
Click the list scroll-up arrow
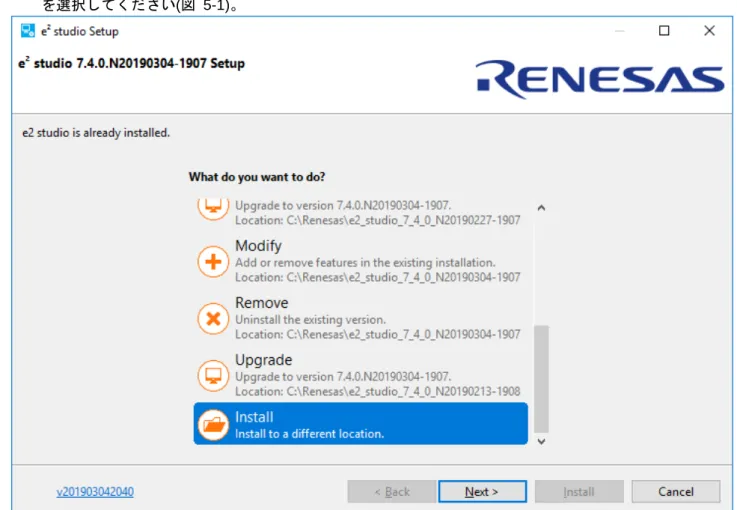541,208
